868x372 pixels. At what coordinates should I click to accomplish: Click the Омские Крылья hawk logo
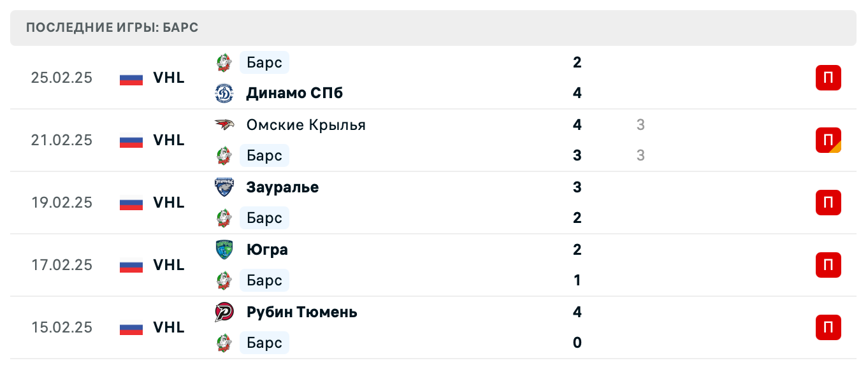pyautogui.click(x=224, y=125)
